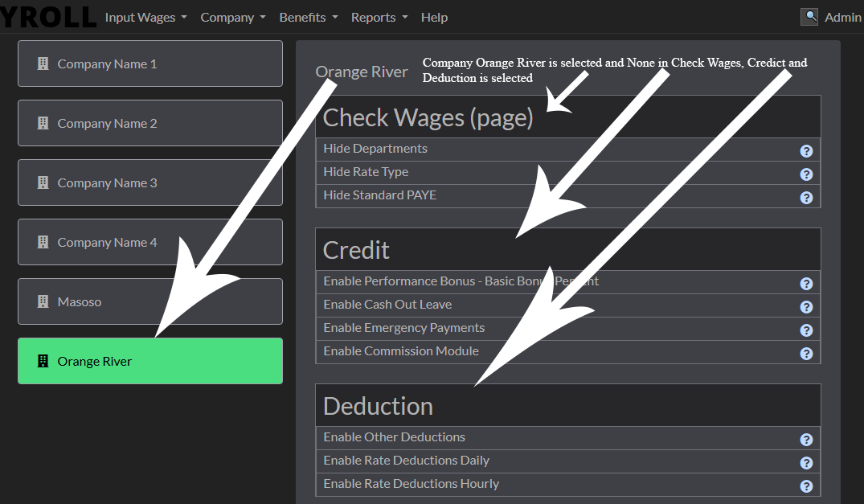Open help for Enable Cash Out Leave
The height and width of the screenshot is (504, 864).
tap(806, 307)
